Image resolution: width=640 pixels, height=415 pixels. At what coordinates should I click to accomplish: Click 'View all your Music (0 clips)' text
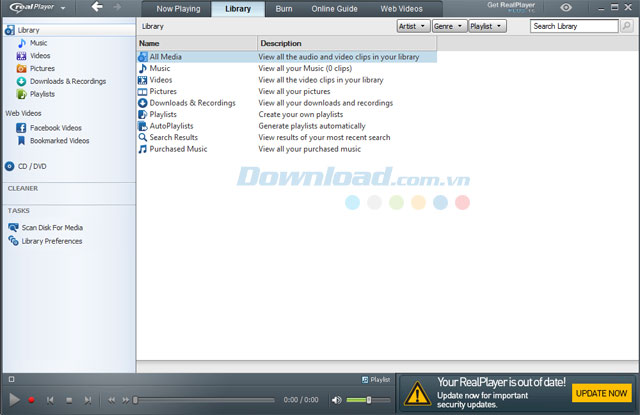[x=305, y=68]
